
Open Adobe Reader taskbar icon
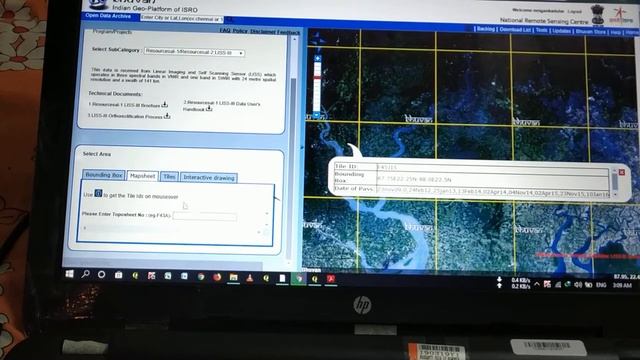click(331, 279)
